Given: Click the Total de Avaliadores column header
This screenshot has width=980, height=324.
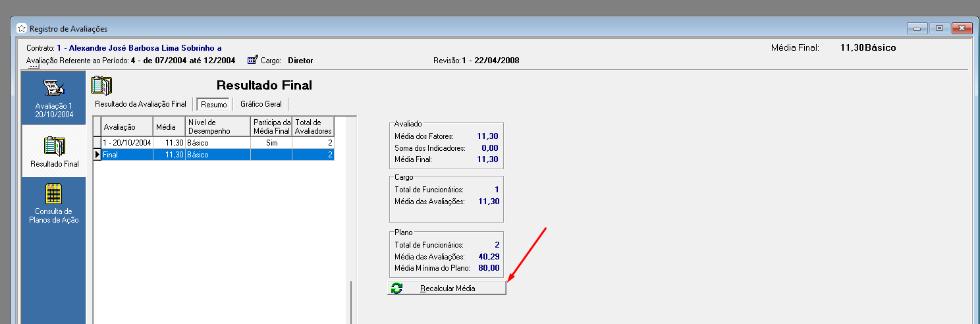Looking at the screenshot, I should pos(313,126).
